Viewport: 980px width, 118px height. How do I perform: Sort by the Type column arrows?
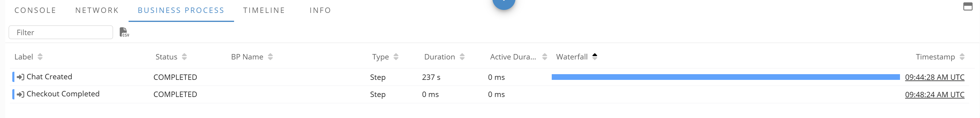tap(396, 57)
